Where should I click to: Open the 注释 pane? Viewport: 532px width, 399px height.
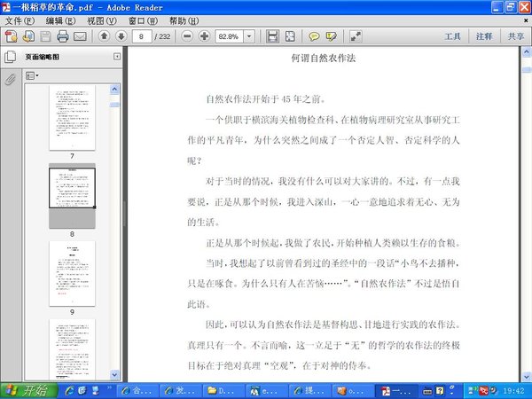coord(484,36)
